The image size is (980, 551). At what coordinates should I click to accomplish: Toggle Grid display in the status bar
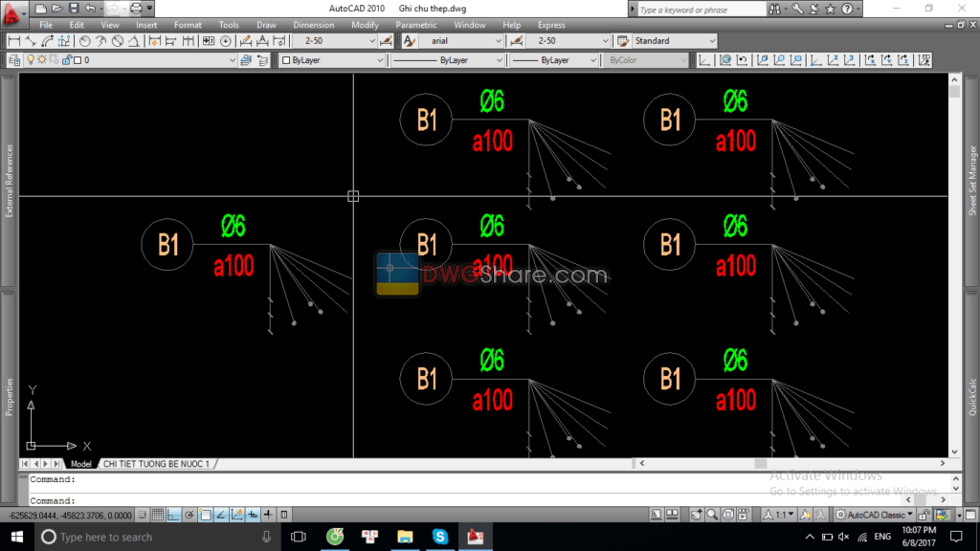click(x=157, y=515)
